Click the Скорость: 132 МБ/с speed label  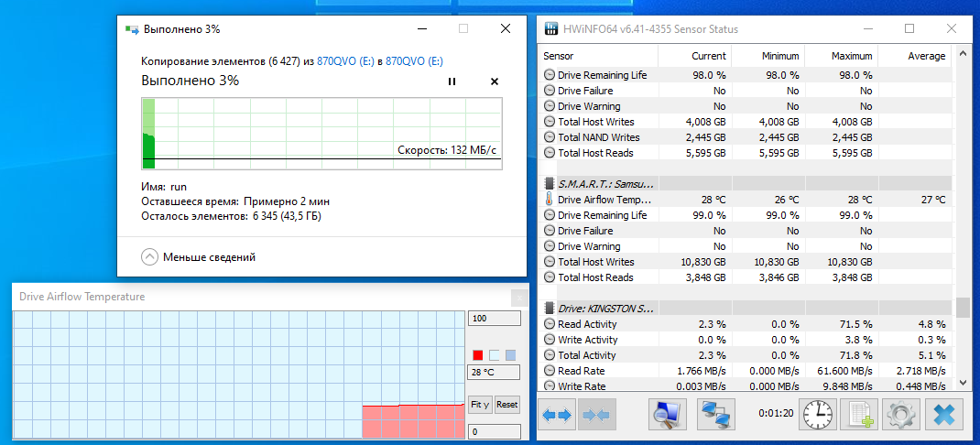click(x=448, y=150)
